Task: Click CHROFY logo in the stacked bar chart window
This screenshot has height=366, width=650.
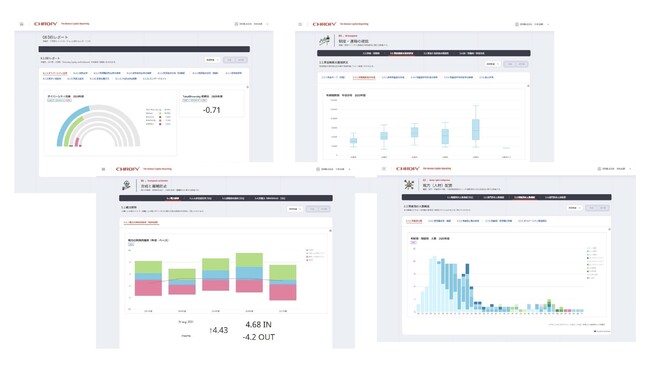Action: 128,169
